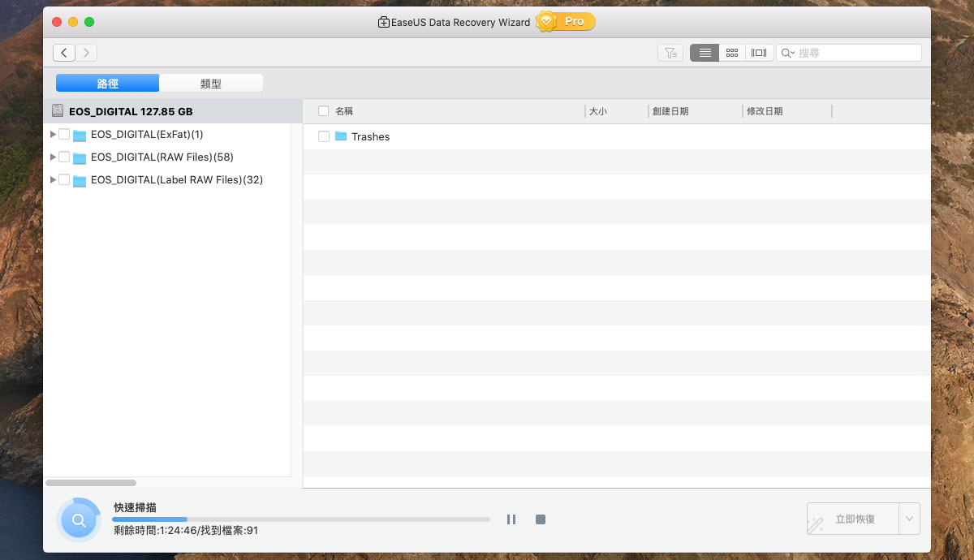The image size is (974, 560).
Task: Stop the quick scan
Action: click(x=541, y=519)
